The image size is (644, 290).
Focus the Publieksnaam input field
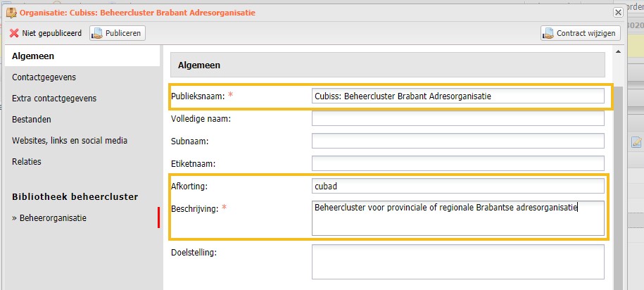click(x=458, y=96)
